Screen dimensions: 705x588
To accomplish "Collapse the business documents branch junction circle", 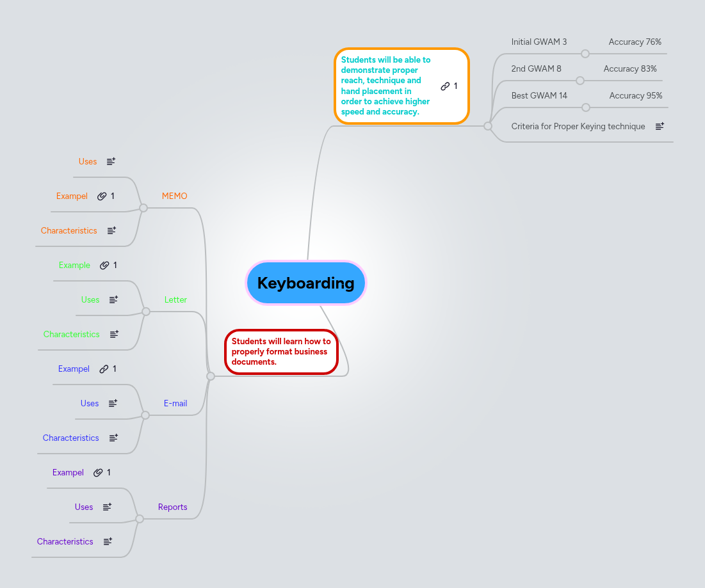I will pyautogui.click(x=211, y=376).
